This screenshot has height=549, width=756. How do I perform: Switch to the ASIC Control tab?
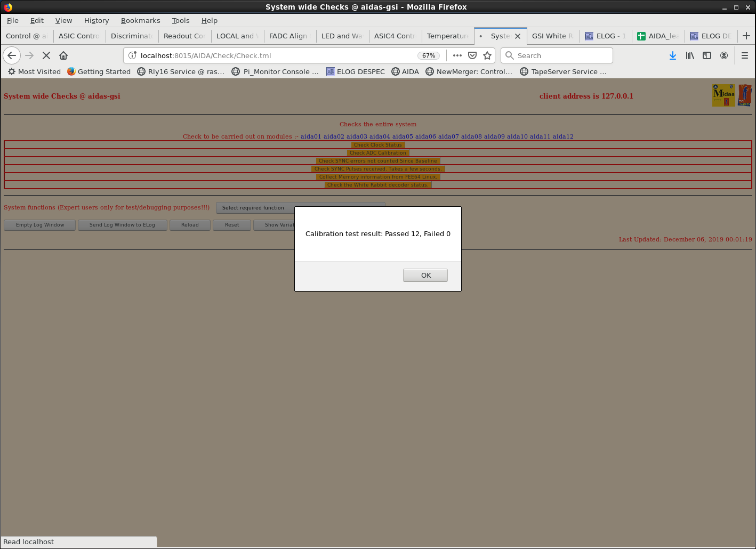click(x=79, y=36)
